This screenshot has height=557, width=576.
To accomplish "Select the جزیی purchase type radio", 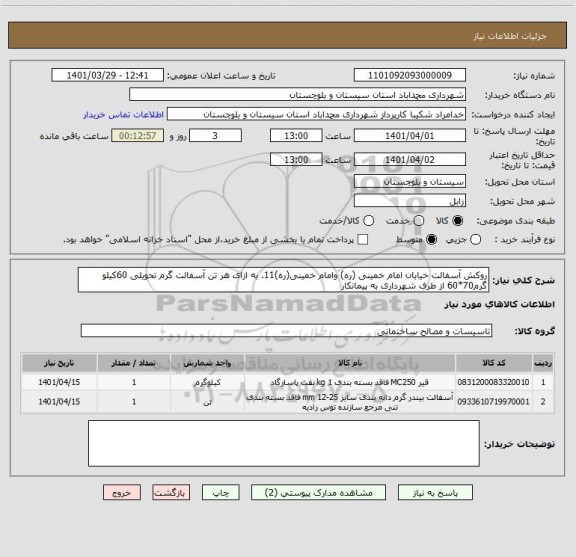I will [x=475, y=240].
